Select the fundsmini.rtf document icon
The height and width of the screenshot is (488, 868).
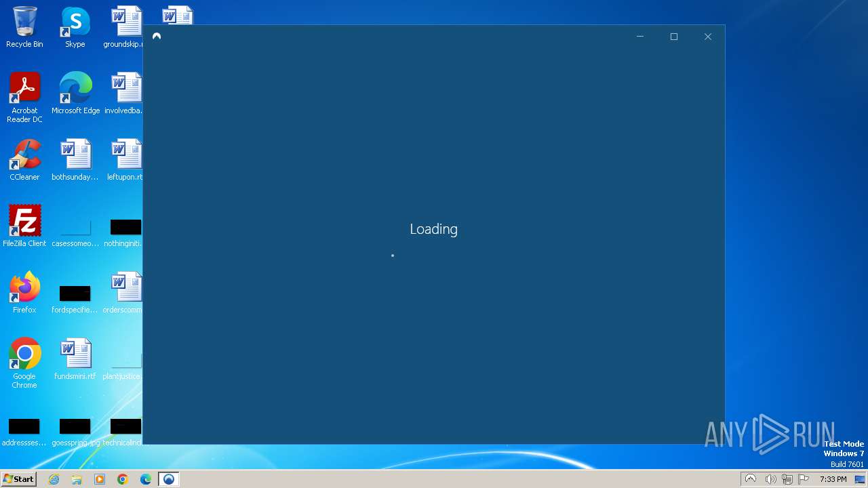[x=75, y=359]
